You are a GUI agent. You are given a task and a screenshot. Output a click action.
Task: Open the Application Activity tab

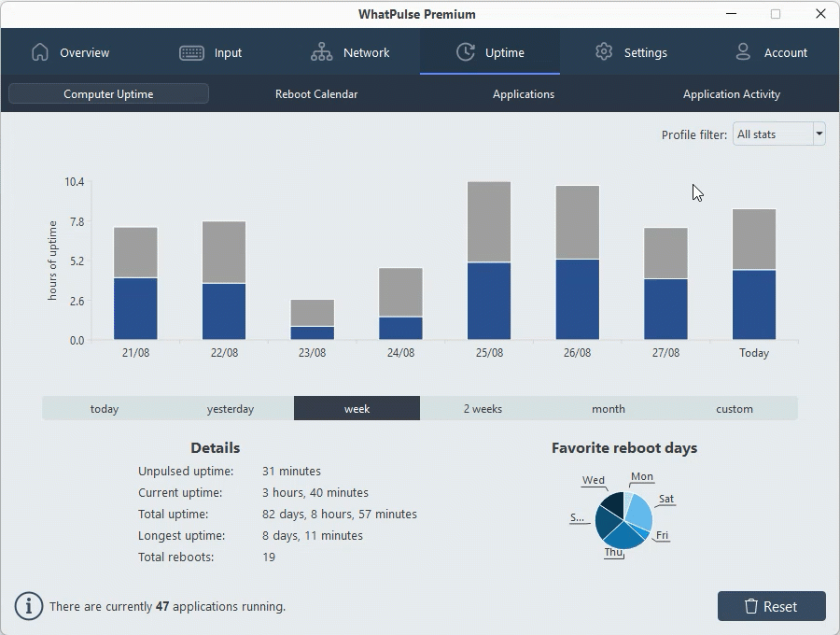[731, 94]
